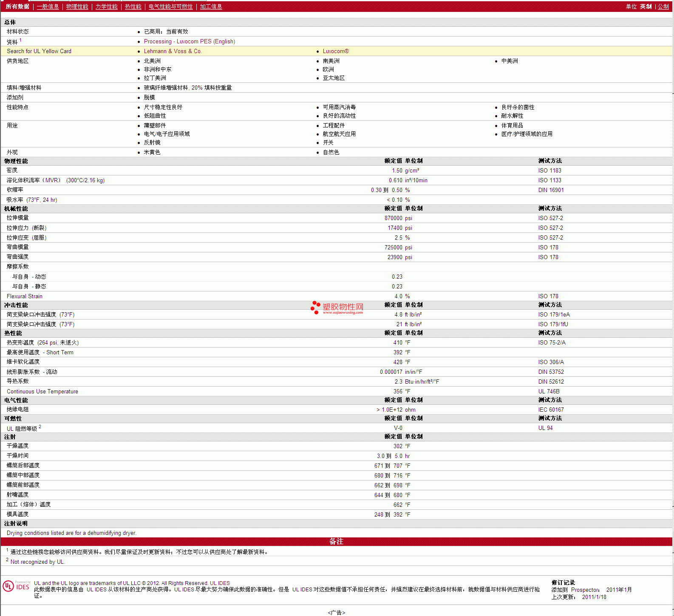Click the Lehmann & Voss & Co. link

[173, 51]
